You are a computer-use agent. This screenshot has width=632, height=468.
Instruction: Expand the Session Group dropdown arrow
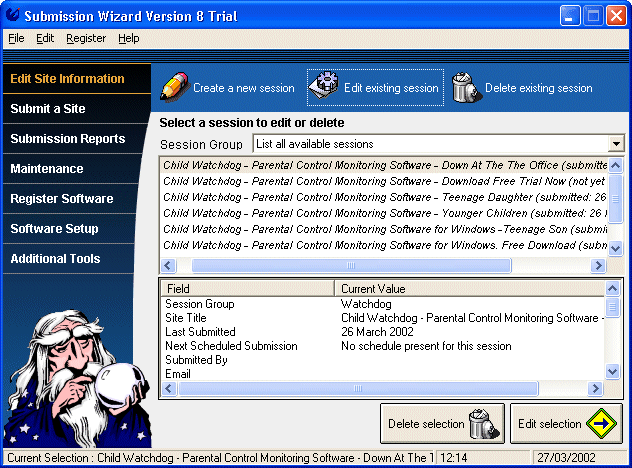tap(616, 144)
